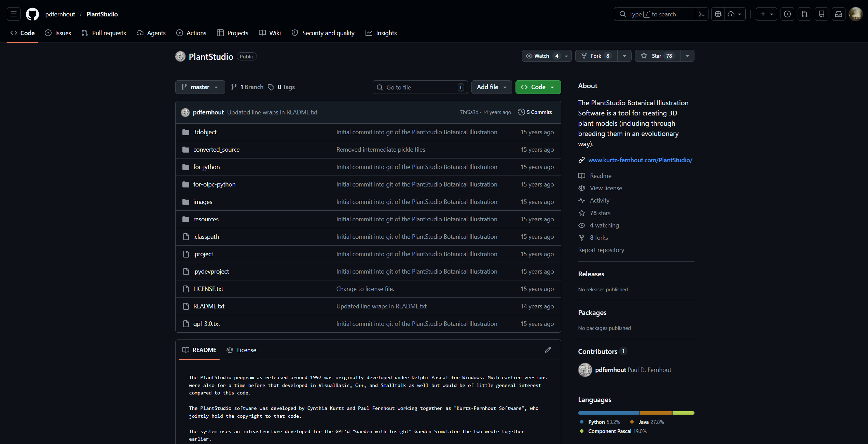Open the hamburger navigation menu
Viewport: 868px width, 444px height.
14,14
